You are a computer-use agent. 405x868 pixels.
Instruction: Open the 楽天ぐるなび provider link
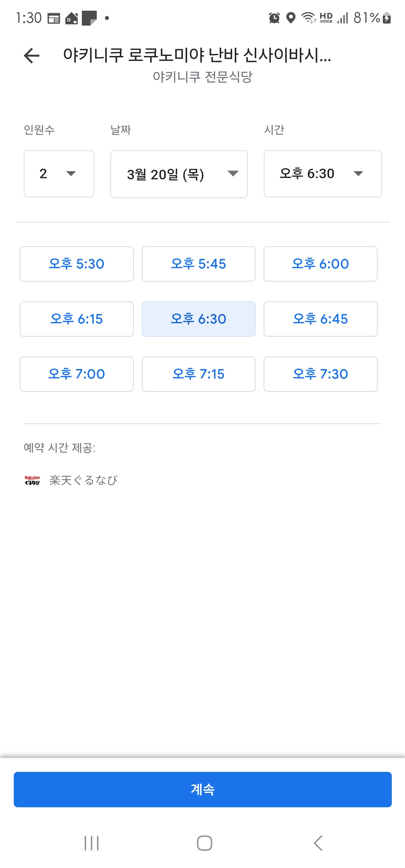[83, 480]
